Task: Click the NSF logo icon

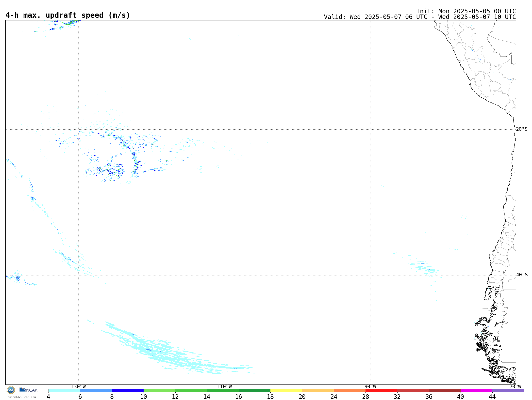Action: [x=11, y=390]
